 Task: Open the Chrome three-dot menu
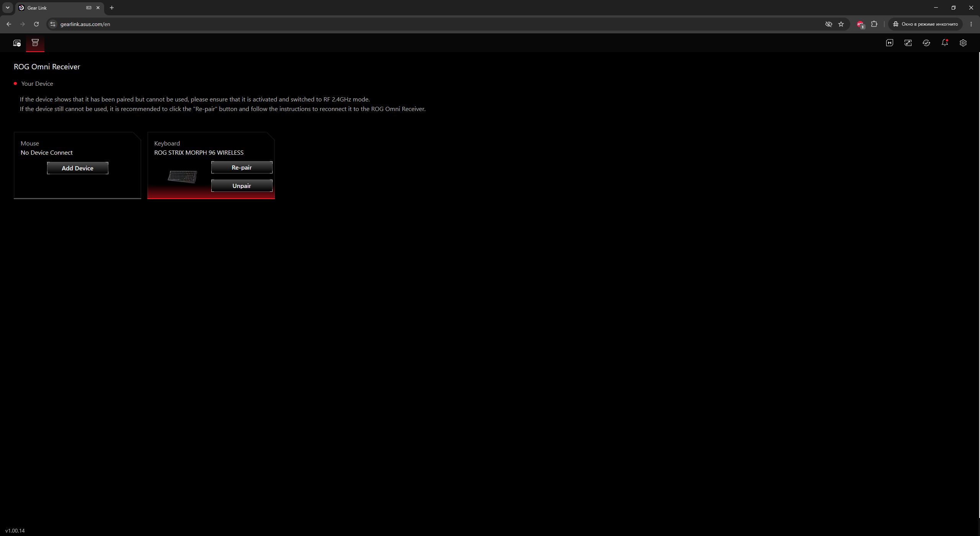[971, 24]
